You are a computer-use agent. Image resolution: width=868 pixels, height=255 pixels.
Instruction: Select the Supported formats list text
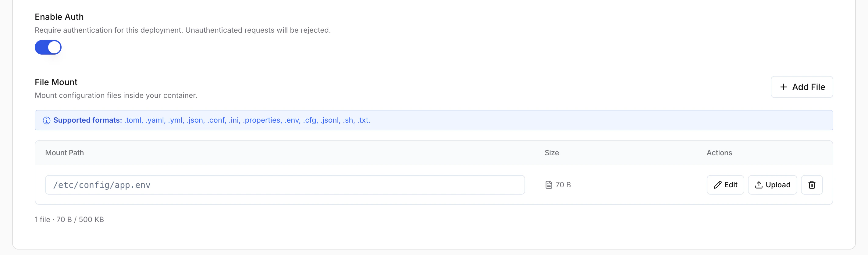point(247,120)
